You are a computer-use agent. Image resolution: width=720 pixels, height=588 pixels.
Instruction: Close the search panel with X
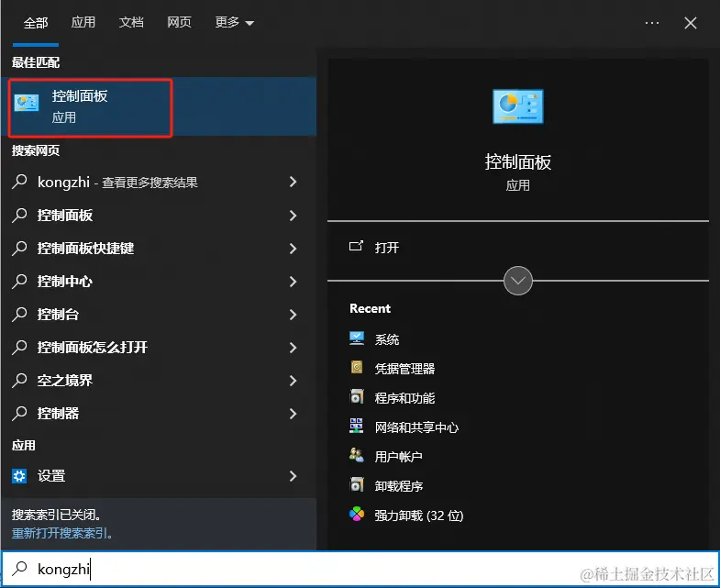[690, 23]
